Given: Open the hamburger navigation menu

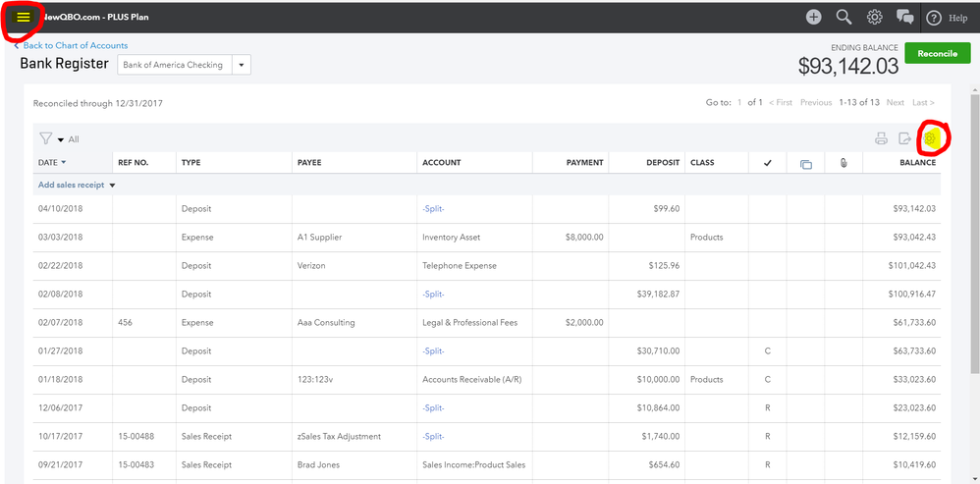Looking at the screenshot, I should click(23, 17).
